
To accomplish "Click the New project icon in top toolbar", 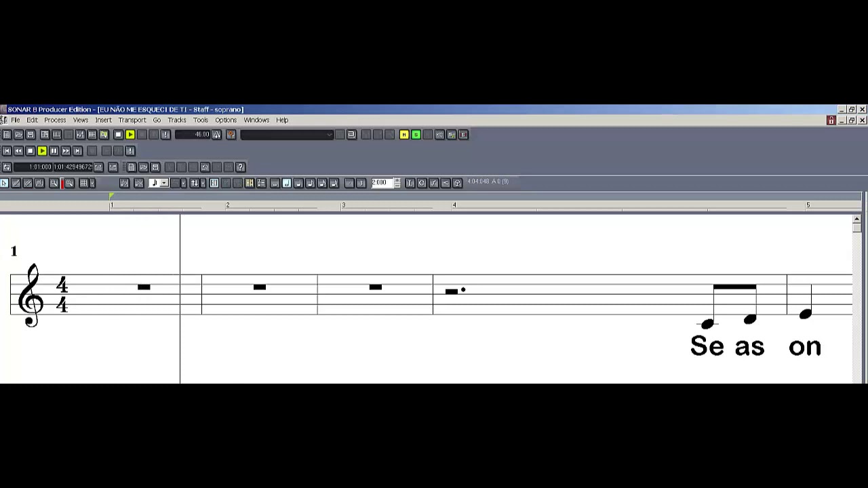I will [7, 134].
